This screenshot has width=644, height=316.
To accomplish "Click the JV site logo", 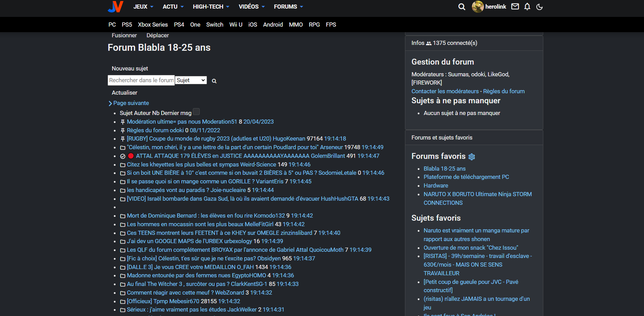I will click(x=116, y=7).
